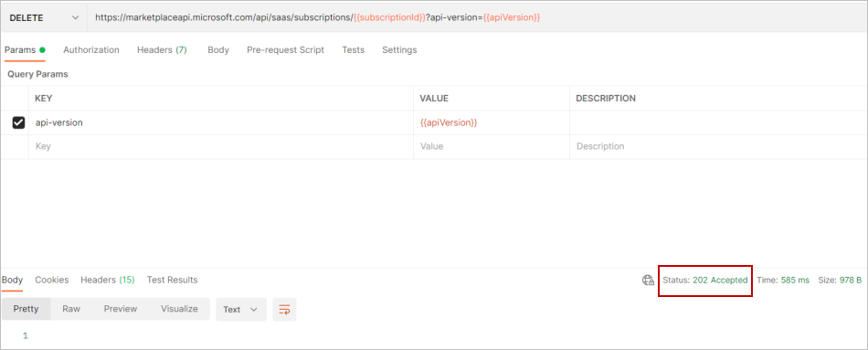Screen dimensions: 868x350
Task: Select the Raw response view
Action: pyautogui.click(x=71, y=309)
